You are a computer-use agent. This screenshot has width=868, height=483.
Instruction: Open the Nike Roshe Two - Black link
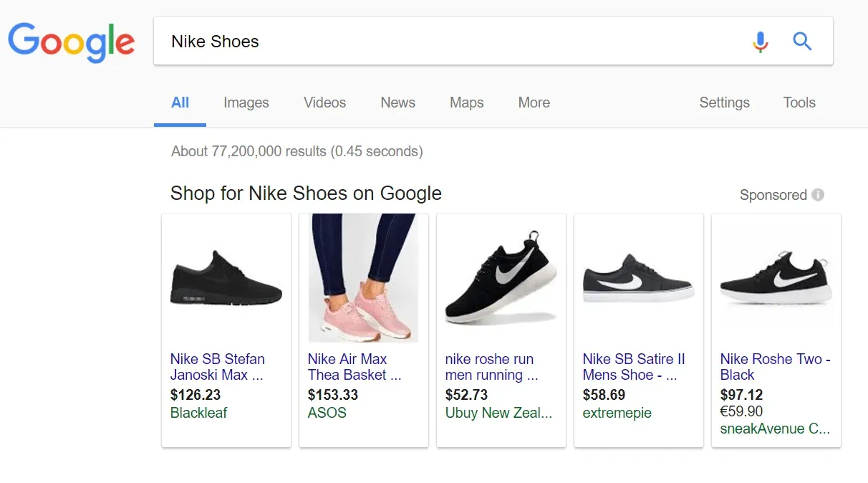[x=775, y=367]
